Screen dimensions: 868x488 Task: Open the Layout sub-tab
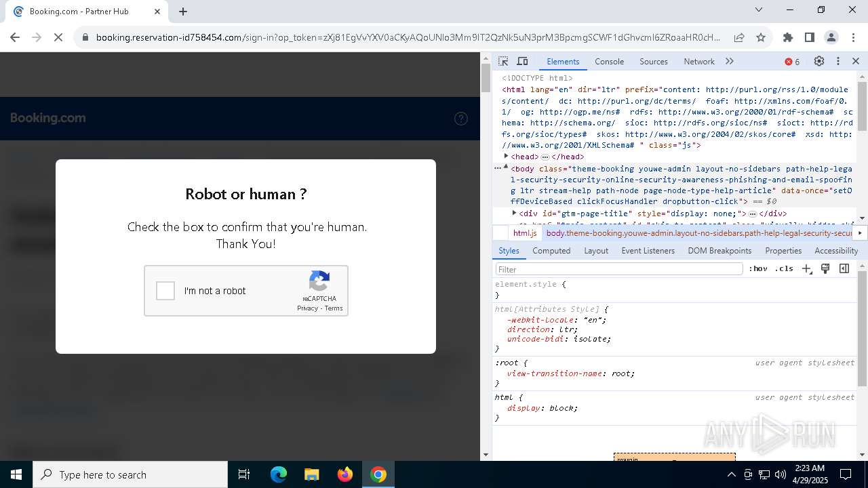pos(596,251)
